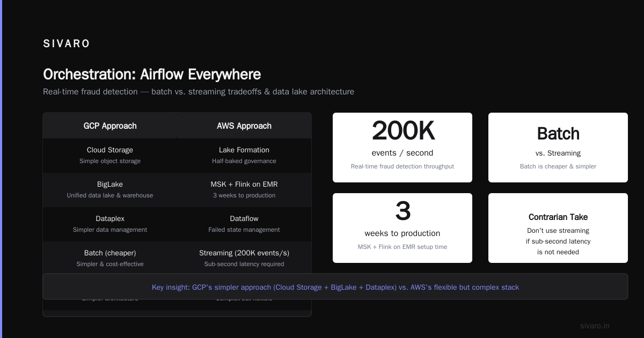Click 'vs. Streaming' label
This screenshot has height=338, width=644.
[x=558, y=153]
